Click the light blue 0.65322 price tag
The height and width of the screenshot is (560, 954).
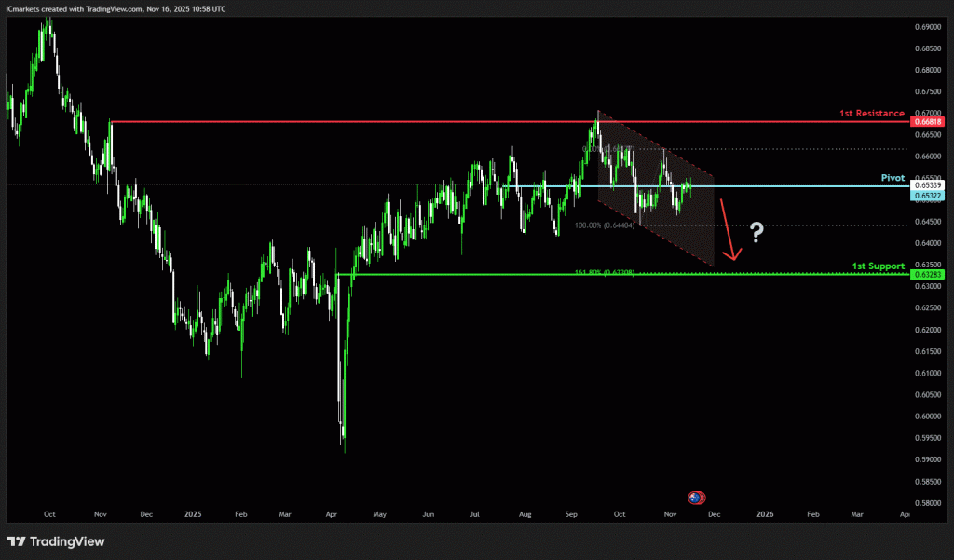coord(926,197)
